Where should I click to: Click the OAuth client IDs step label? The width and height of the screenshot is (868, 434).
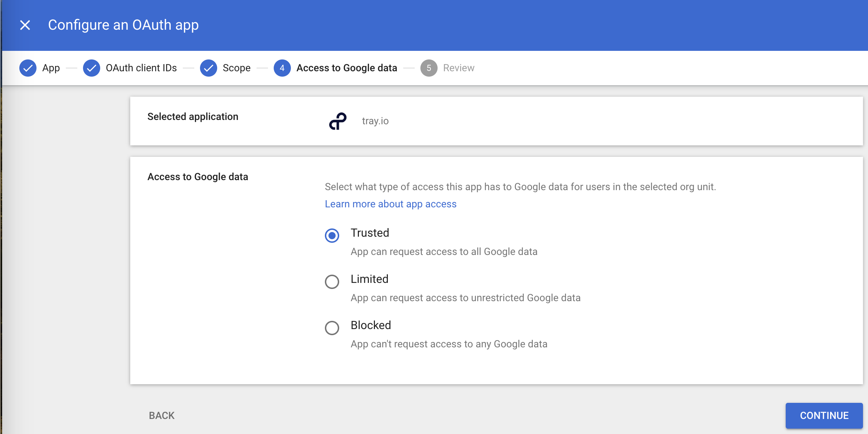click(141, 68)
